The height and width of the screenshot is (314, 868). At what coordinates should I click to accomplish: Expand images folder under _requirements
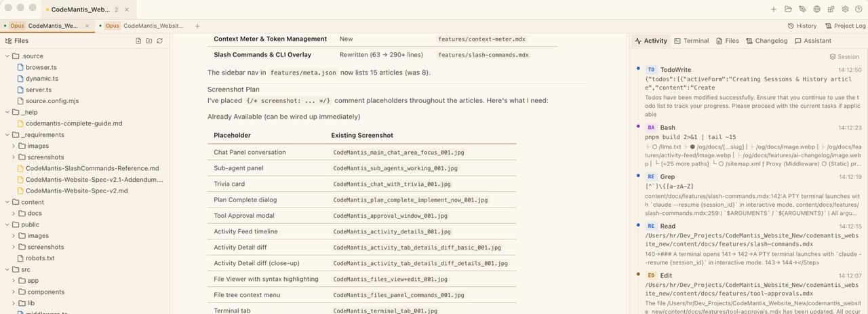tap(14, 146)
